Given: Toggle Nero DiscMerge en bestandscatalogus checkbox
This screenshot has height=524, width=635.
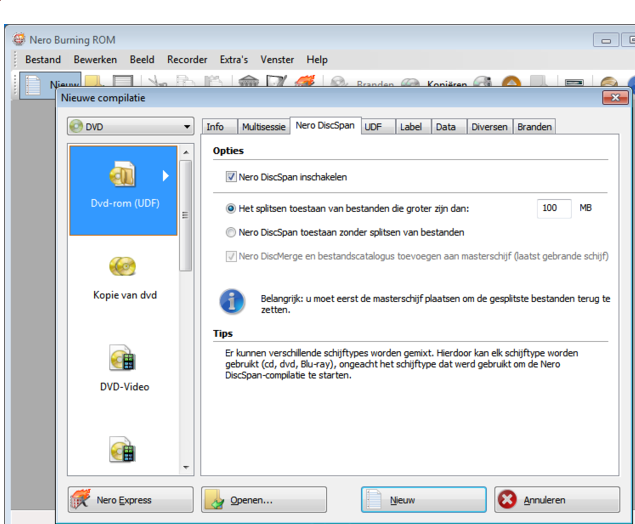Looking at the screenshot, I should (x=231, y=256).
